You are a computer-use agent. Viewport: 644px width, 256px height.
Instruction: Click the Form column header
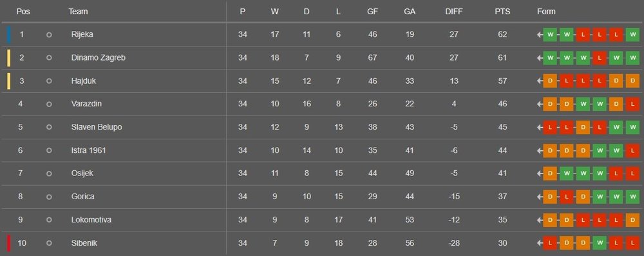point(546,12)
